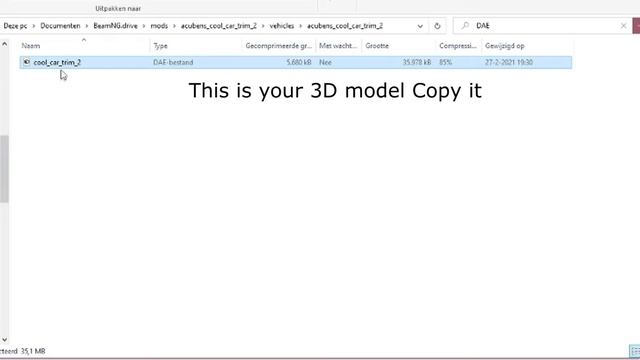Image resolution: width=640 pixels, height=360 pixels.
Task: Click the 27-2-2021 modified date cell
Action: (509, 62)
